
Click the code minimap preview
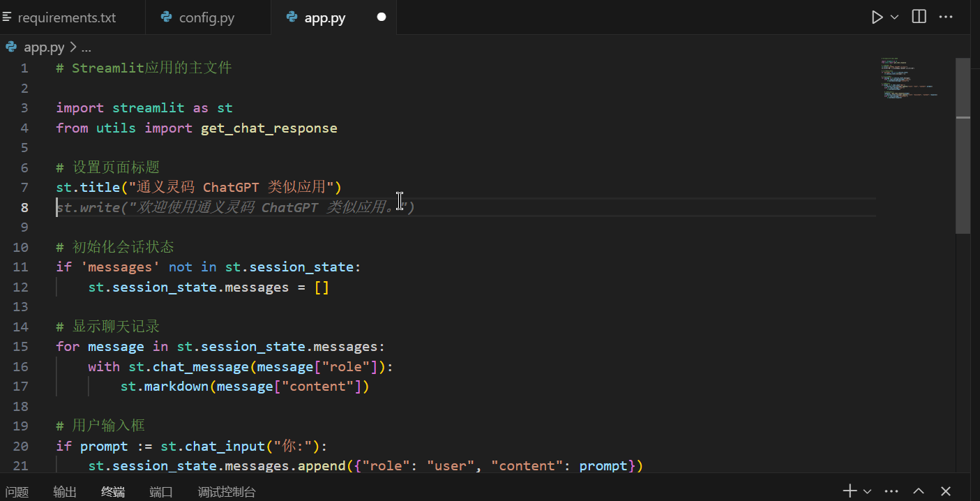(910, 80)
